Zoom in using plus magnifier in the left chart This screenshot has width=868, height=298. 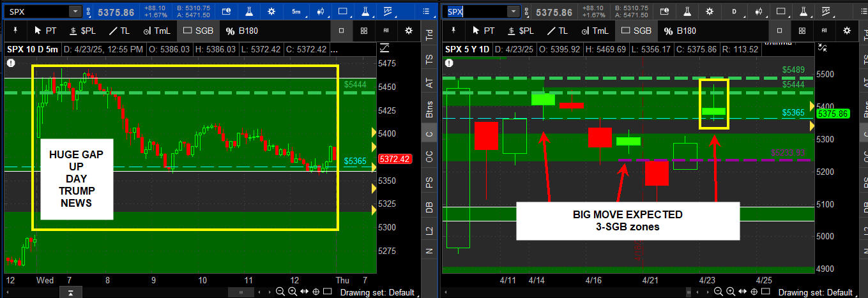tap(292, 292)
